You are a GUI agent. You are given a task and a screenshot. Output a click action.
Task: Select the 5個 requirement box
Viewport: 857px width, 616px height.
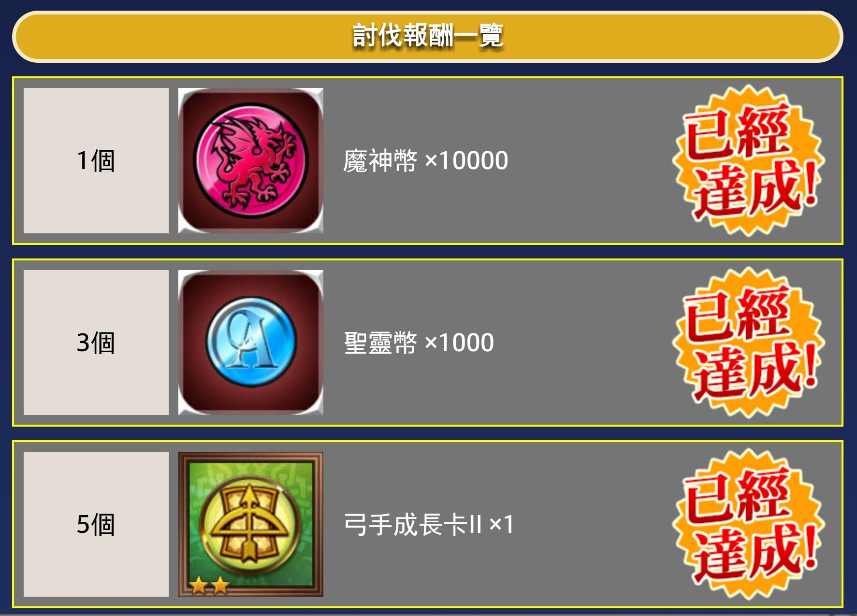tap(96, 524)
